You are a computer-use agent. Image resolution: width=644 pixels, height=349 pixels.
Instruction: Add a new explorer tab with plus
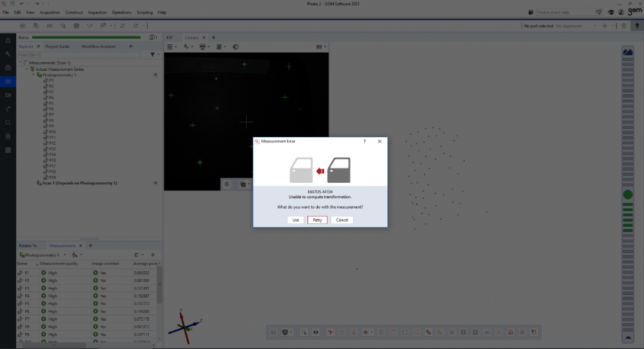coord(131,46)
